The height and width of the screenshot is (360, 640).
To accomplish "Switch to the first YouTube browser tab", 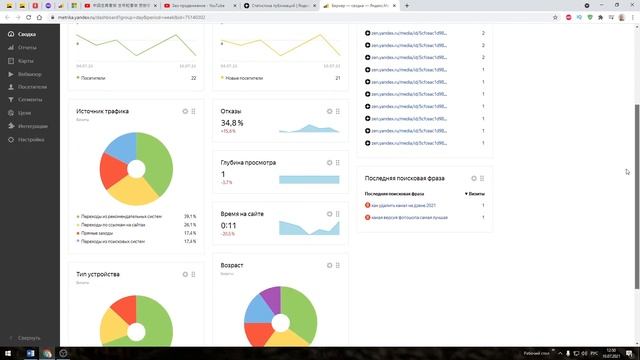I will click(x=120, y=6).
